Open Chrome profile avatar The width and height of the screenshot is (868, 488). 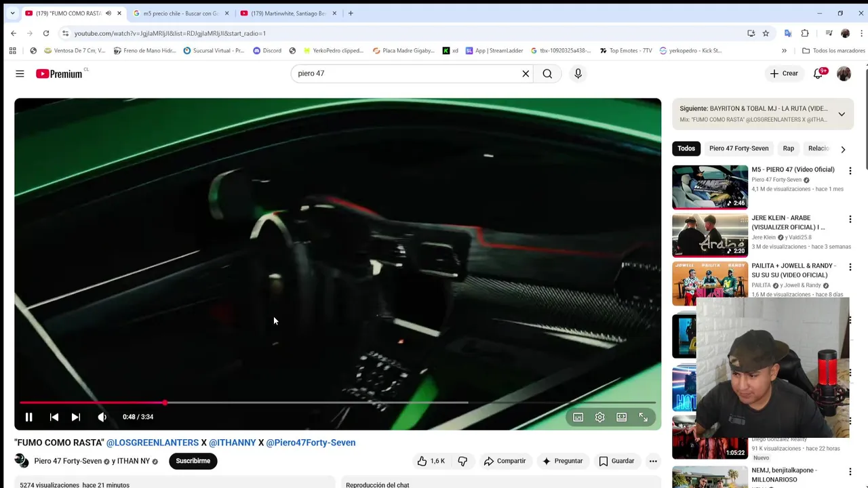[845, 33]
